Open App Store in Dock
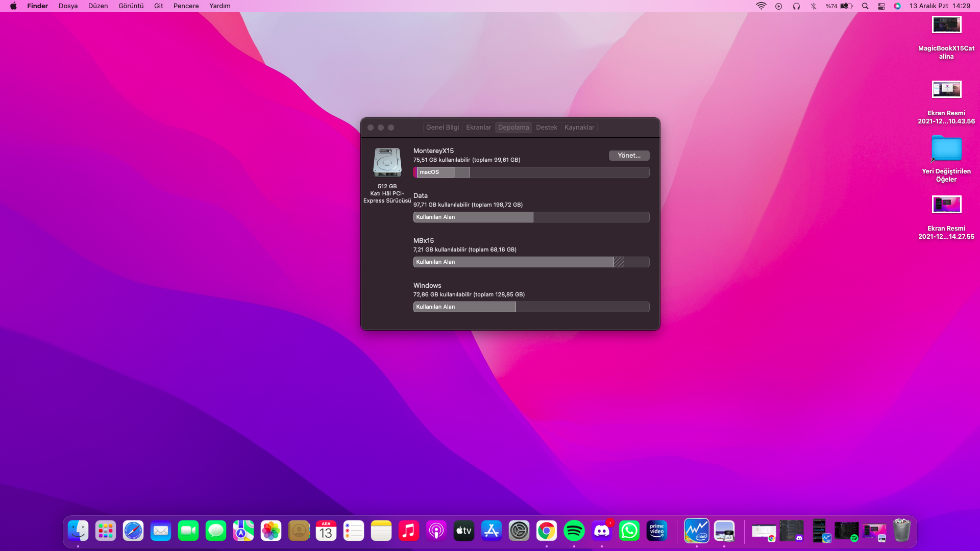Image resolution: width=980 pixels, height=551 pixels. pyautogui.click(x=491, y=531)
